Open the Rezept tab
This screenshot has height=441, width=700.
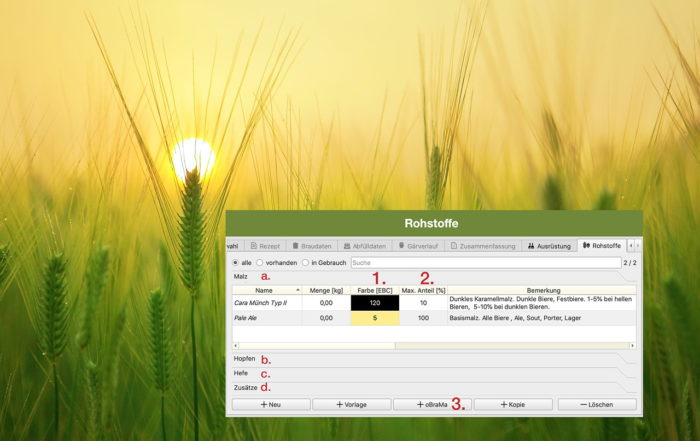tap(266, 245)
